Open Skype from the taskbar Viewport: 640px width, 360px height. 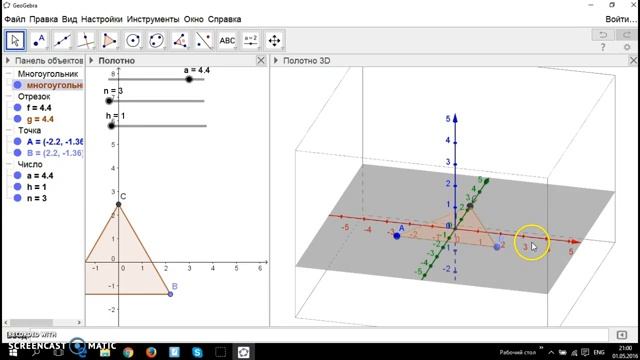point(198,352)
